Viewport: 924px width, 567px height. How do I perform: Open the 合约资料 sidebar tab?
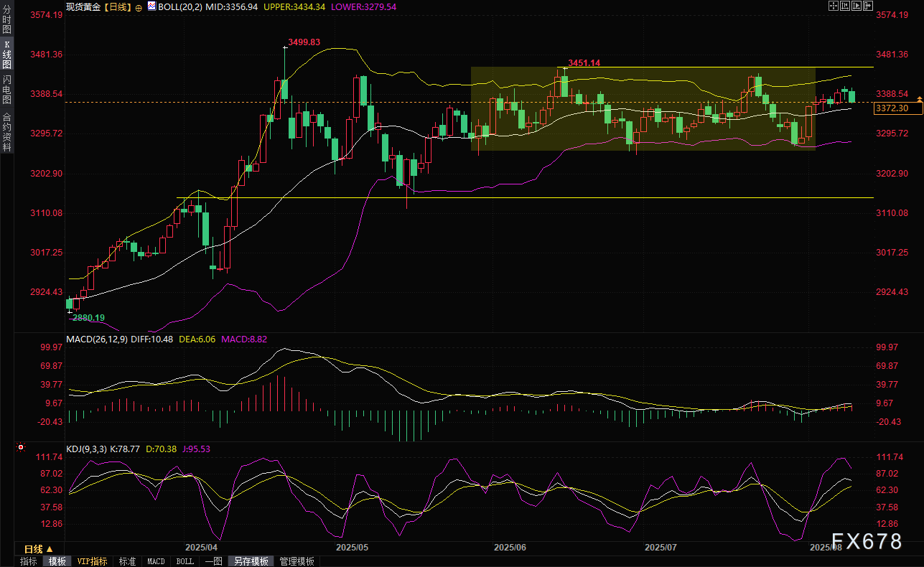pyautogui.click(x=6, y=132)
